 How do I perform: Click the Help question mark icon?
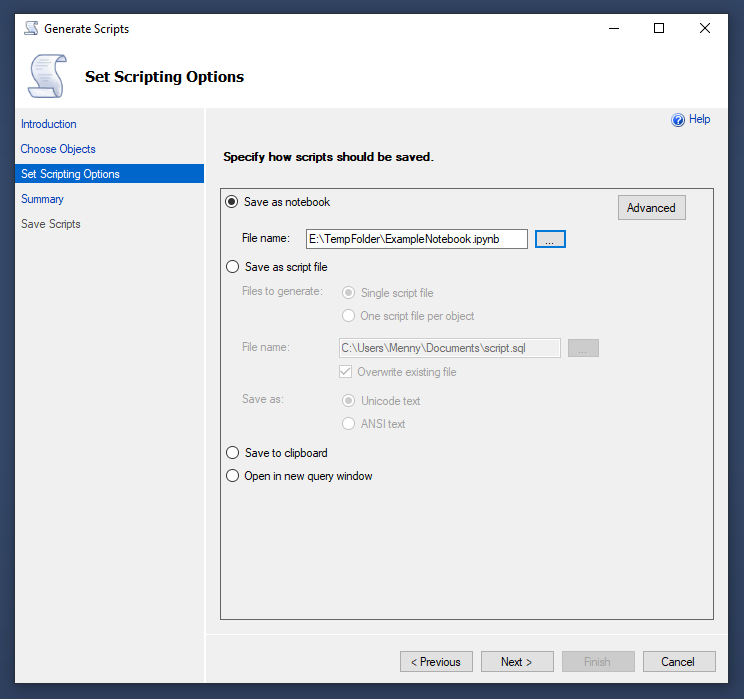(678, 120)
